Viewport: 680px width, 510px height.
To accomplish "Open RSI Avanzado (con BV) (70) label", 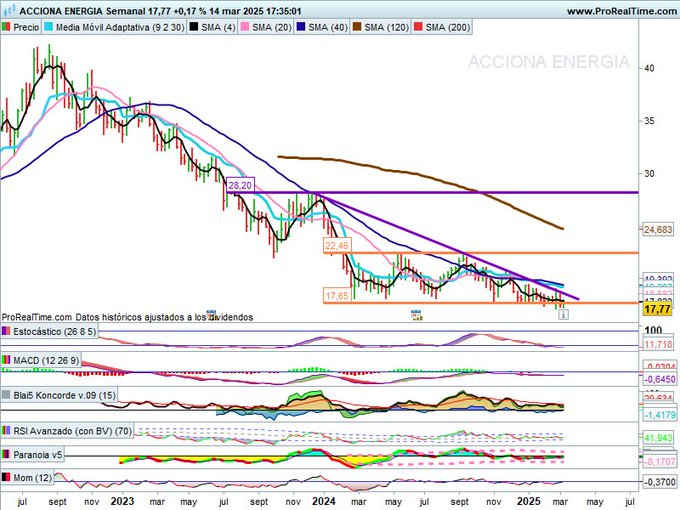I will (72, 431).
